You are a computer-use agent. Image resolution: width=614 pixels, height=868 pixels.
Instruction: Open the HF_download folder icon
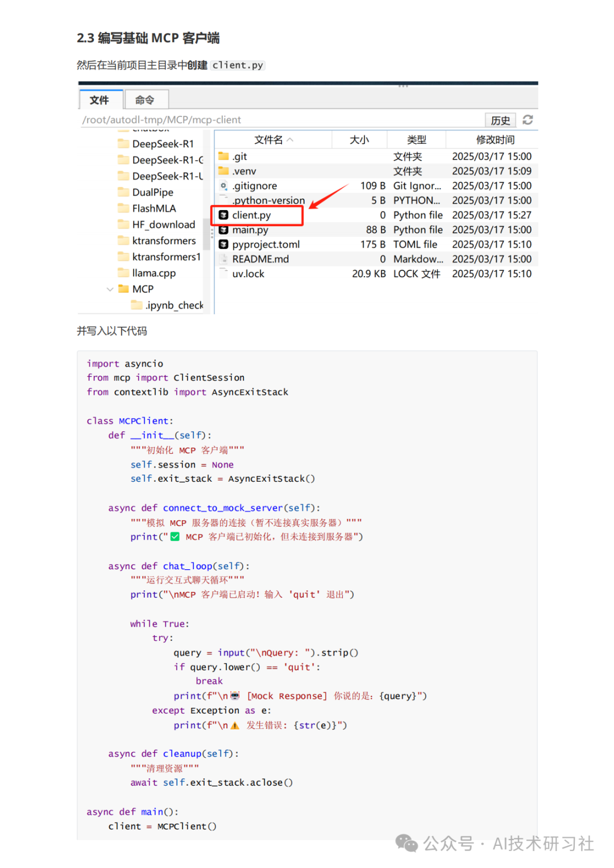click(x=123, y=224)
